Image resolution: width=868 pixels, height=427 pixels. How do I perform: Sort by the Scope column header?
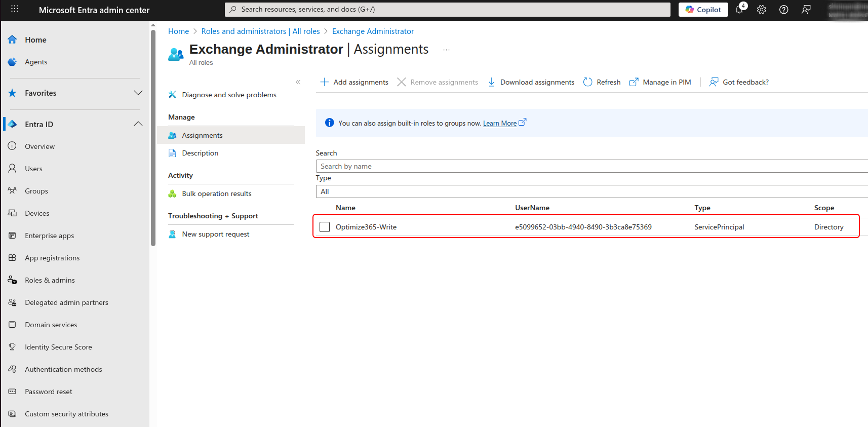(824, 208)
